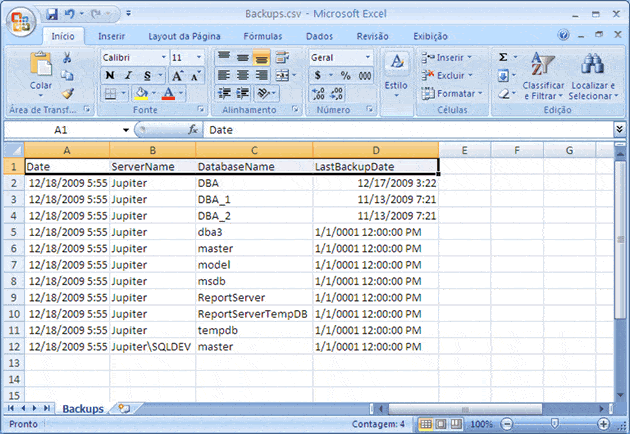Apply red font color A

click(168, 94)
